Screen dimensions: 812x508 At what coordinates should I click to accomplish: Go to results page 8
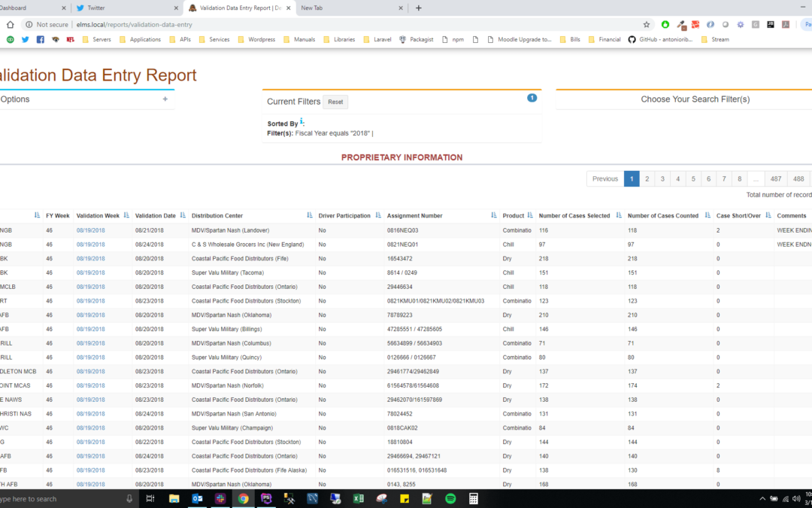point(740,179)
